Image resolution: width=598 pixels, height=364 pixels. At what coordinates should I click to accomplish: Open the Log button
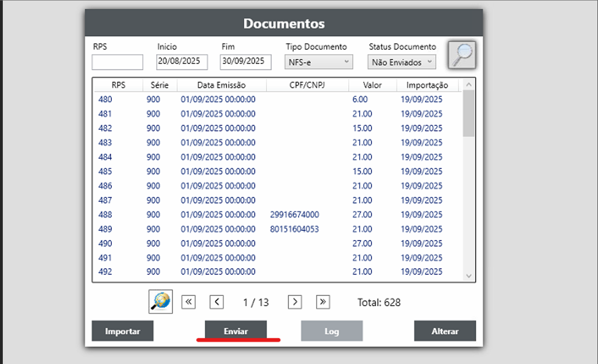tap(331, 331)
